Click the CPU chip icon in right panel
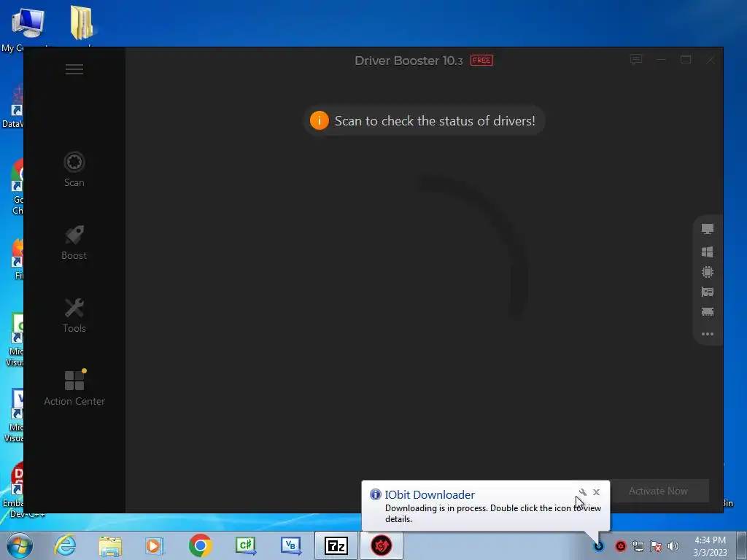Screen dimensions: 747x560 [x=708, y=272]
